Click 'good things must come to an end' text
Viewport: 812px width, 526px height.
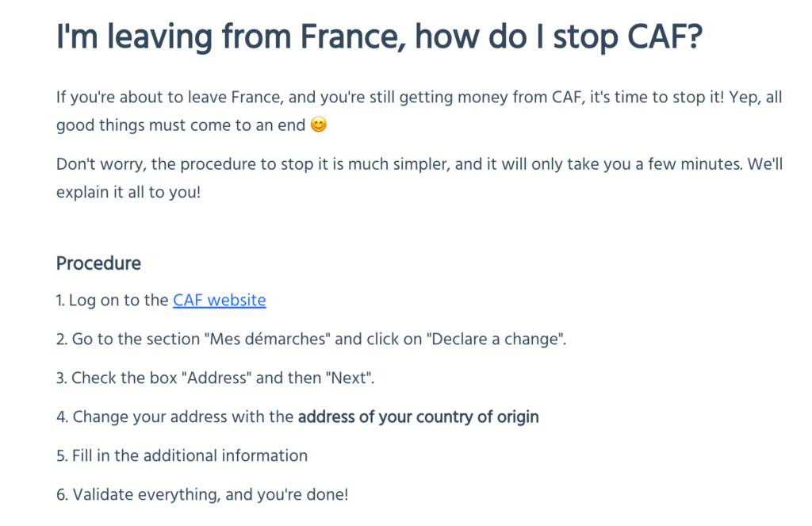coord(181,125)
